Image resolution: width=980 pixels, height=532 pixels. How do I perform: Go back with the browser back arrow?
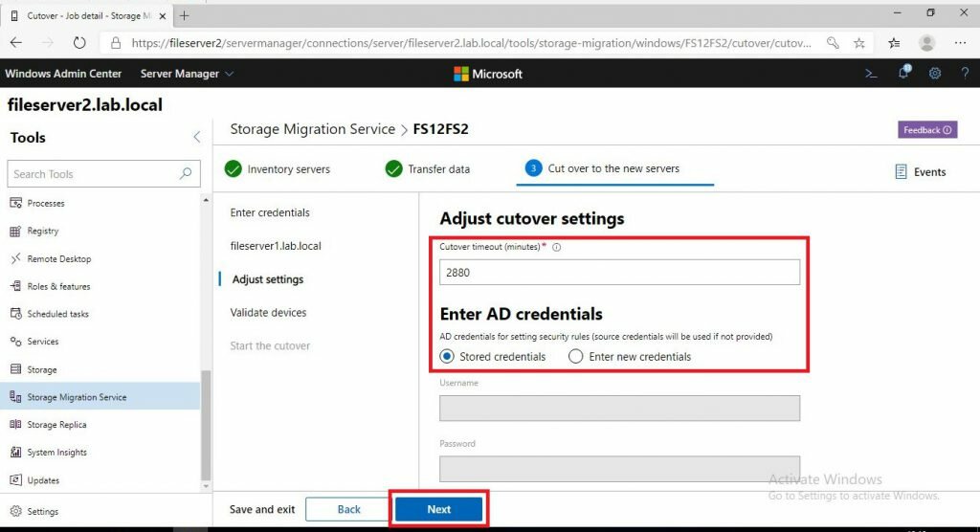[x=16, y=42]
